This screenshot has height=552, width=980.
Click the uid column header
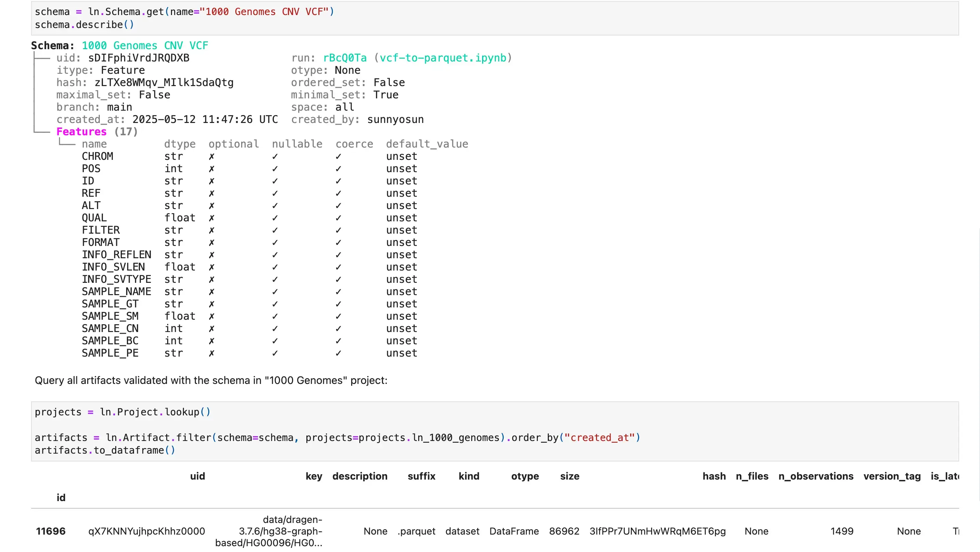coord(197,476)
